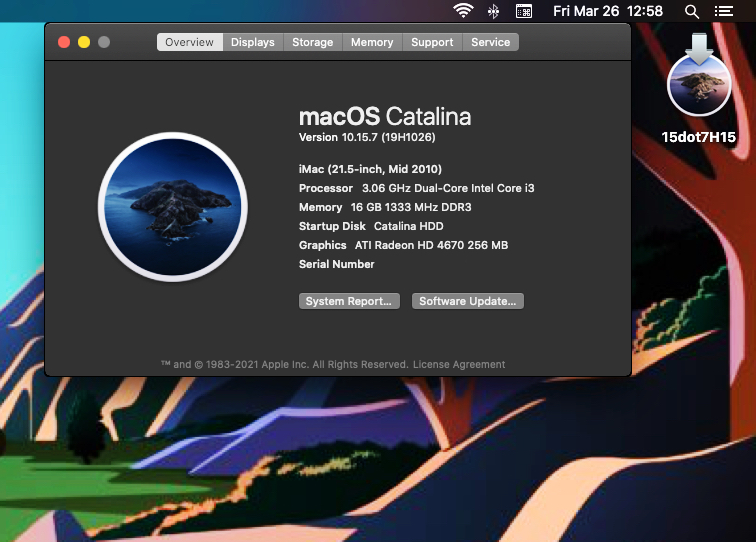Click the macOS Catalina title text
The image size is (756, 542).
tap(385, 116)
